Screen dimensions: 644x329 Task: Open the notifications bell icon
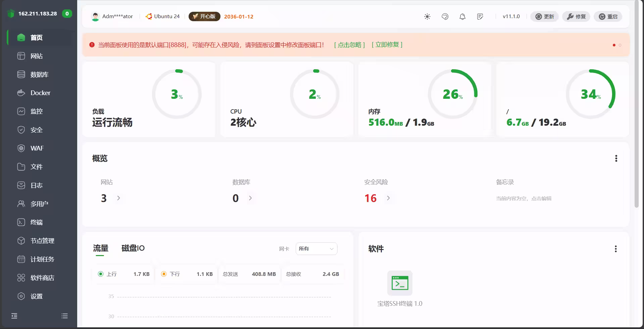[x=462, y=16]
